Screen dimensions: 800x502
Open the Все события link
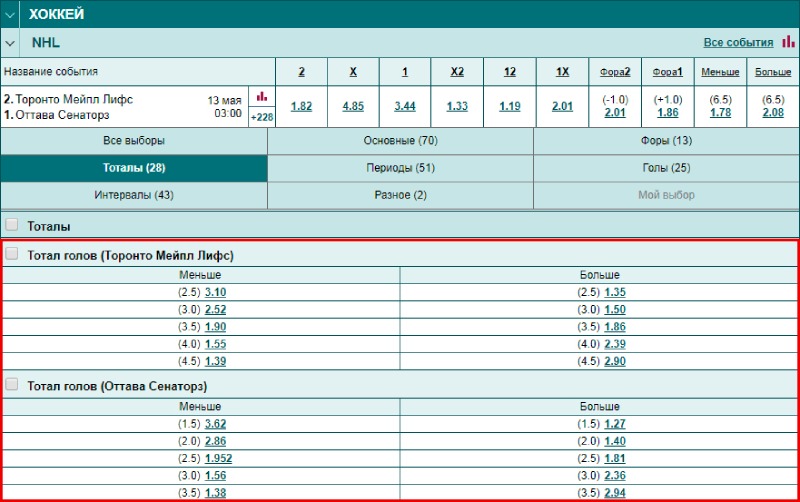pos(738,42)
